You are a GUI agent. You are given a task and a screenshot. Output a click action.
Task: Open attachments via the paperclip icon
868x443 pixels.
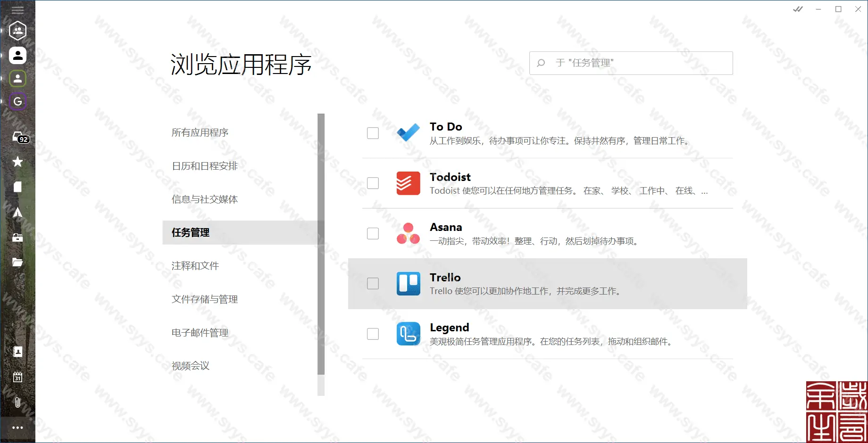(17, 402)
